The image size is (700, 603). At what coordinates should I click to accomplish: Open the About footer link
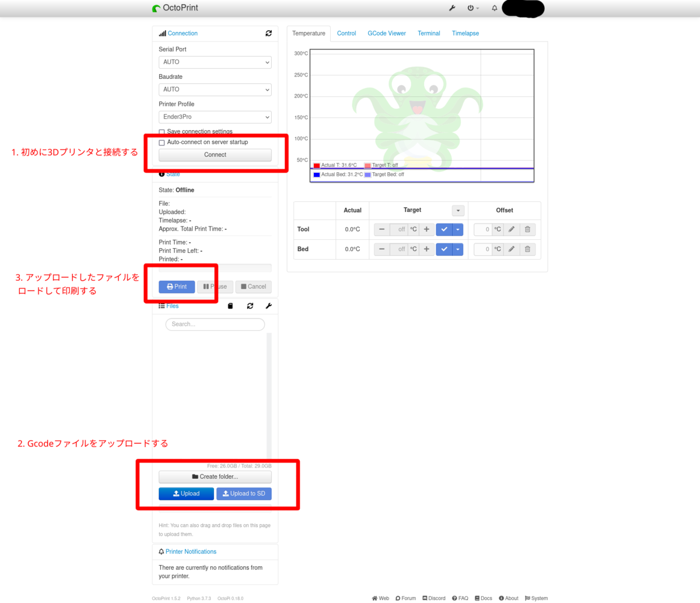[509, 598]
